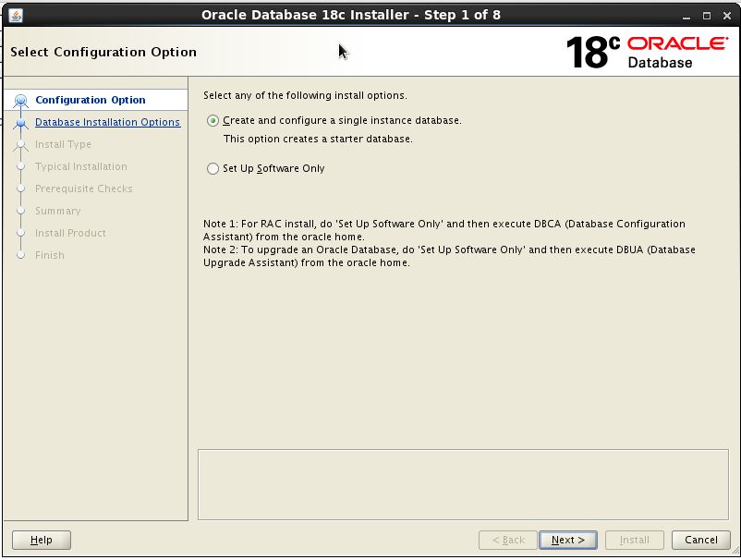Viewport: 741px width, 560px height.
Task: Click the Install Product step bullet
Action: pyautogui.click(x=20, y=233)
